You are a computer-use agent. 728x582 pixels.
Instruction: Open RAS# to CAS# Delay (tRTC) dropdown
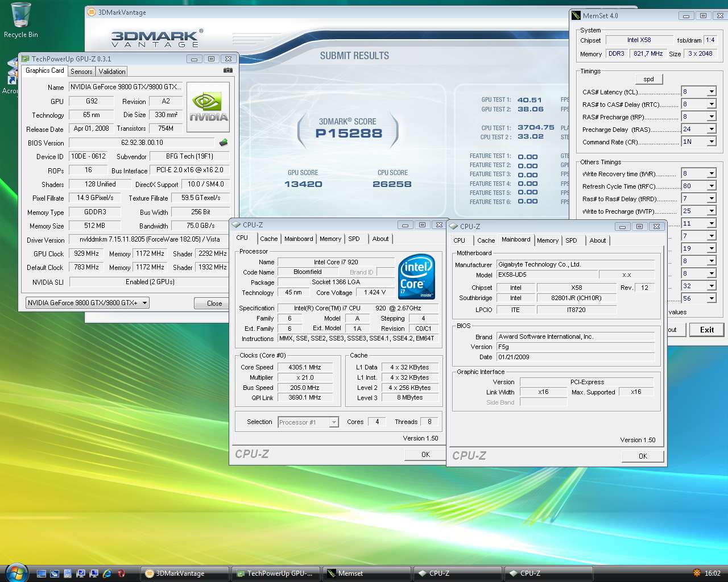(x=712, y=104)
